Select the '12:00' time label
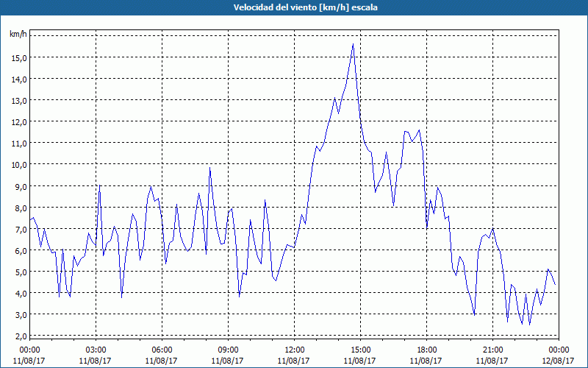Image resolution: width=588 pixels, height=368 pixels. (x=295, y=350)
